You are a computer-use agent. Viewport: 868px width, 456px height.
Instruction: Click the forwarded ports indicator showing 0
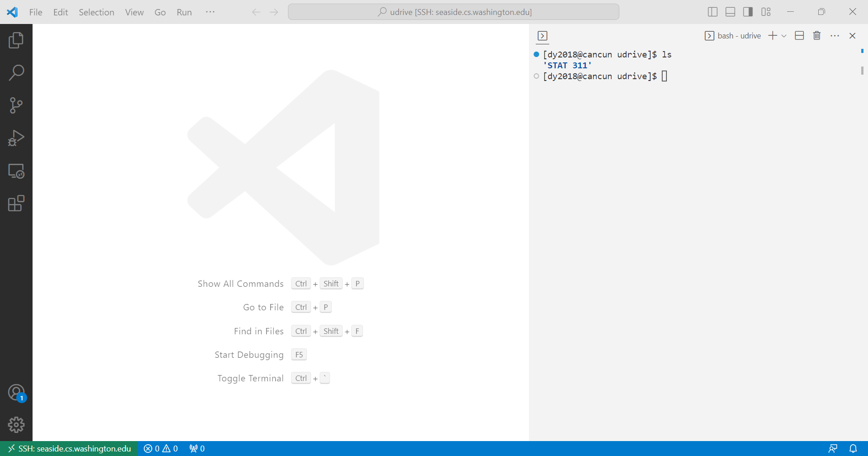coord(197,449)
